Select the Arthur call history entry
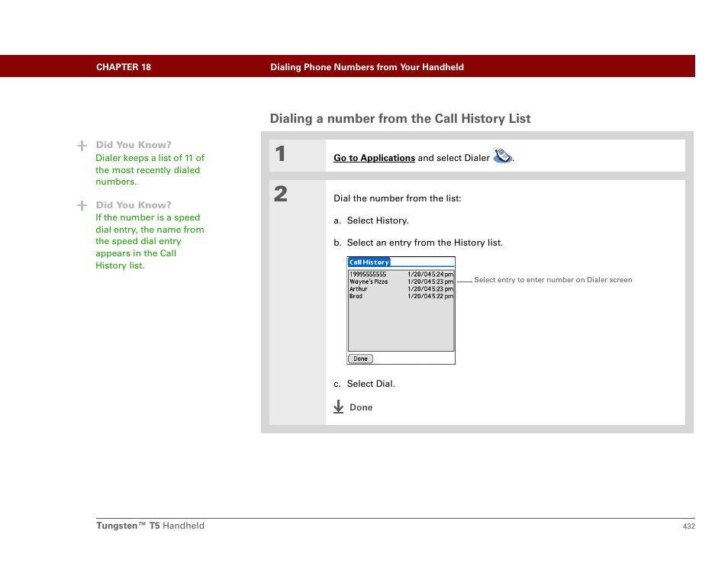 401,289
